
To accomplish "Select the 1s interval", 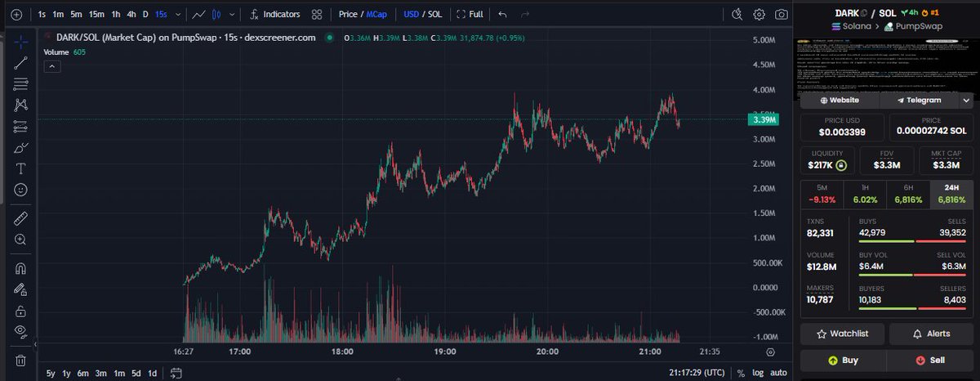I will 42,14.
